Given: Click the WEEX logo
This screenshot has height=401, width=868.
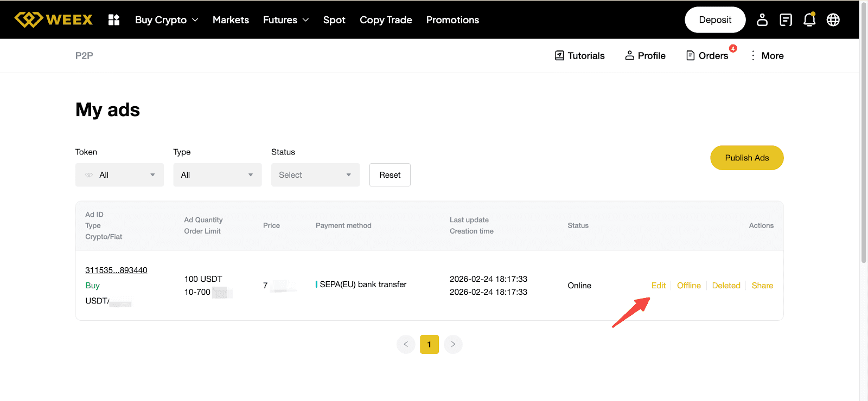Looking at the screenshot, I should pyautogui.click(x=53, y=20).
